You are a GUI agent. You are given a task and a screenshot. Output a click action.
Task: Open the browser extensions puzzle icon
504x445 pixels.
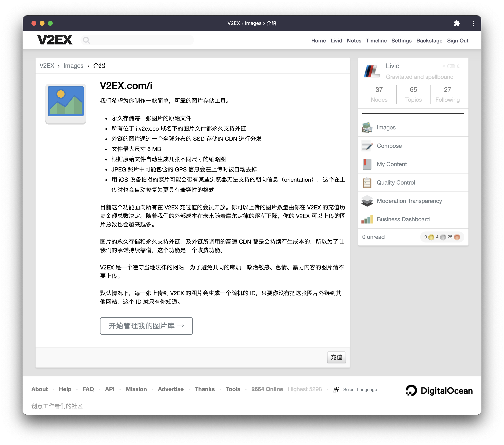457,23
